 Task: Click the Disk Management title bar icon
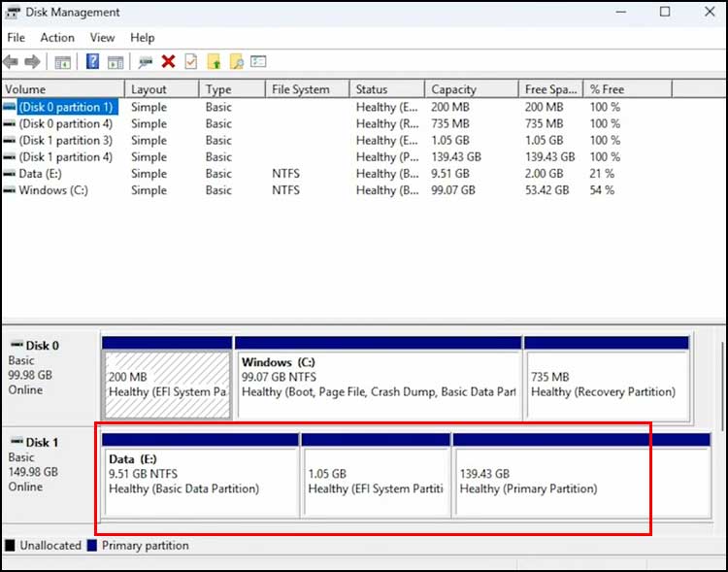13,13
